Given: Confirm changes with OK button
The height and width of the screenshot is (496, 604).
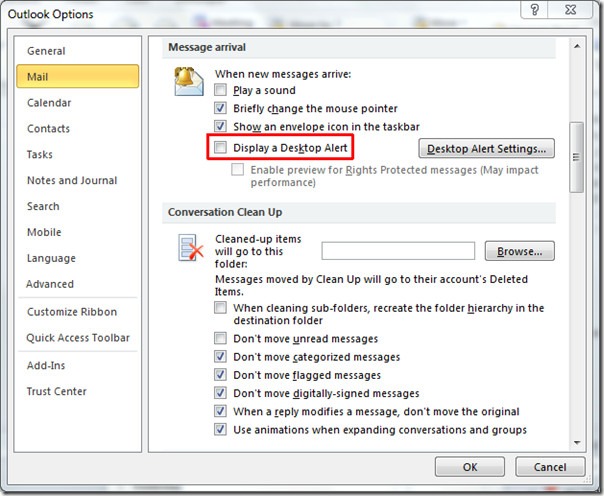Looking at the screenshot, I should coord(470,467).
